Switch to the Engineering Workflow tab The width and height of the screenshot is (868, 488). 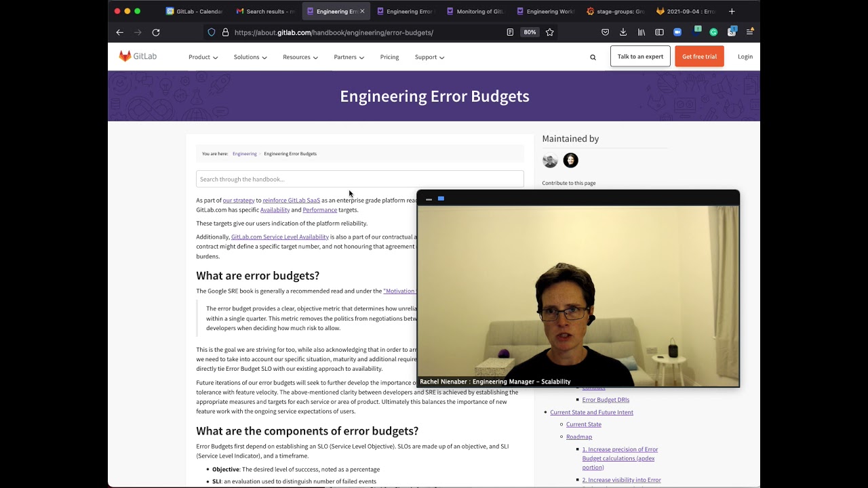(545, 12)
